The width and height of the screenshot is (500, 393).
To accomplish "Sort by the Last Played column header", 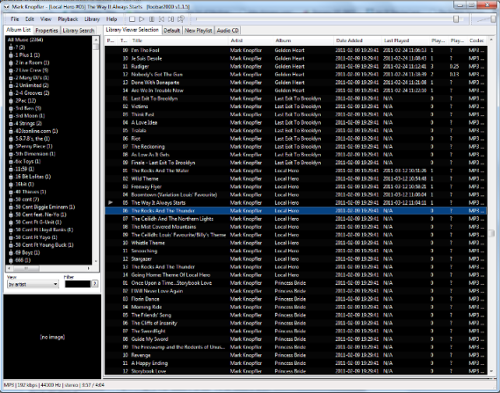I will (x=405, y=40).
